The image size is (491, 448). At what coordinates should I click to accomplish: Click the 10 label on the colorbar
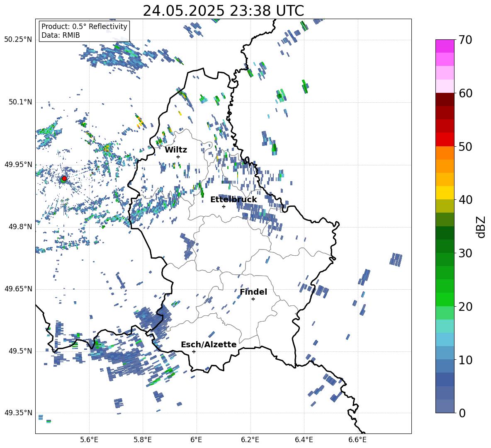pyautogui.click(x=465, y=360)
